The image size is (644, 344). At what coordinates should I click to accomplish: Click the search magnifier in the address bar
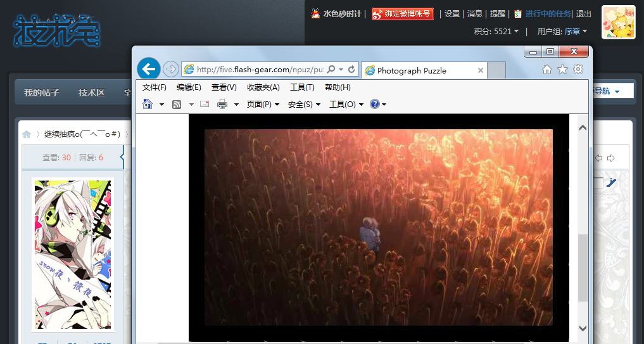[x=331, y=69]
